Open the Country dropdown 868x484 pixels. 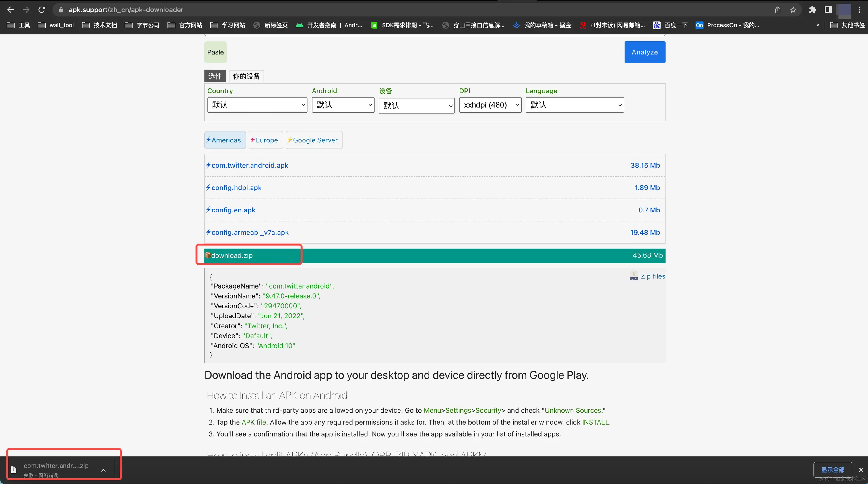click(257, 105)
